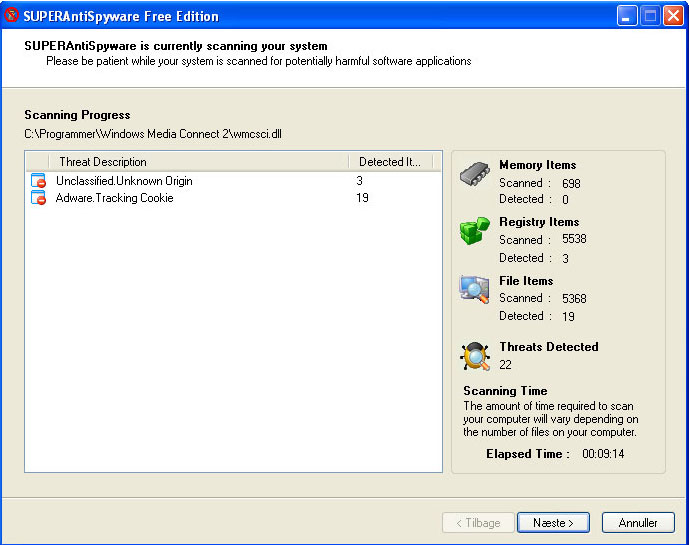The width and height of the screenshot is (689, 545).
Task: Click the Adware.Tracking Cookie threat icon
Action: point(38,198)
